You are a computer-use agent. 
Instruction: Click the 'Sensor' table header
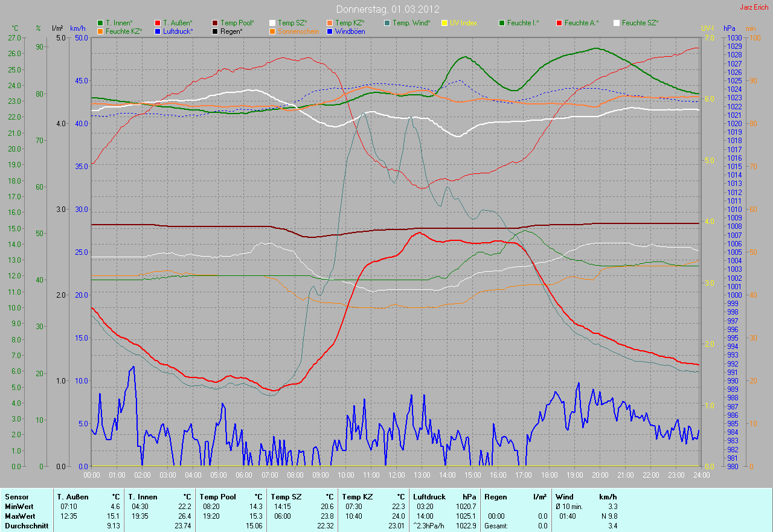16,497
